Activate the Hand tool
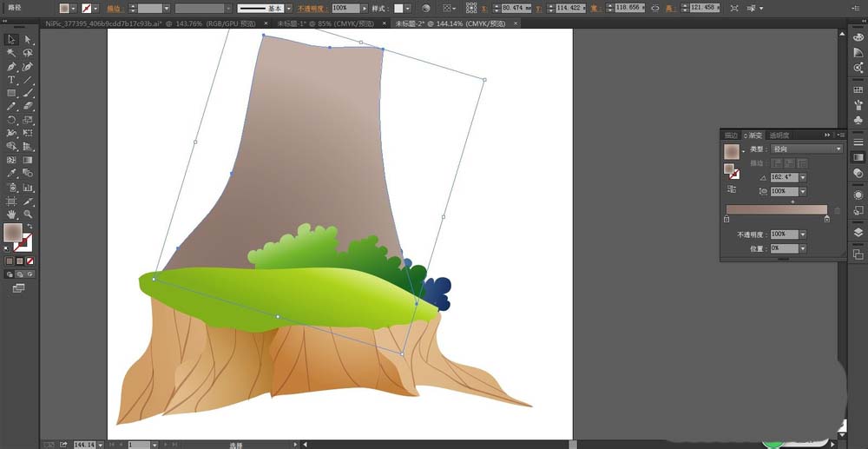The height and width of the screenshot is (449, 868). (10, 214)
